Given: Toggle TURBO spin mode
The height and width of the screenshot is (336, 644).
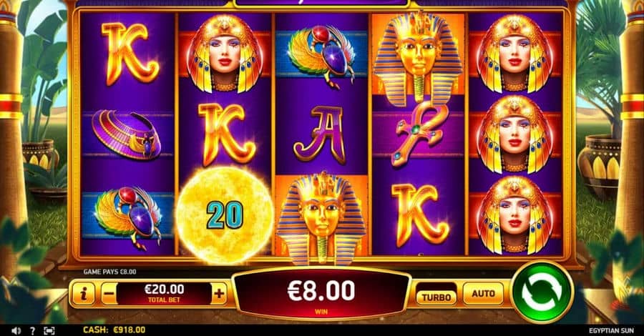Looking at the screenshot, I should click(436, 296).
